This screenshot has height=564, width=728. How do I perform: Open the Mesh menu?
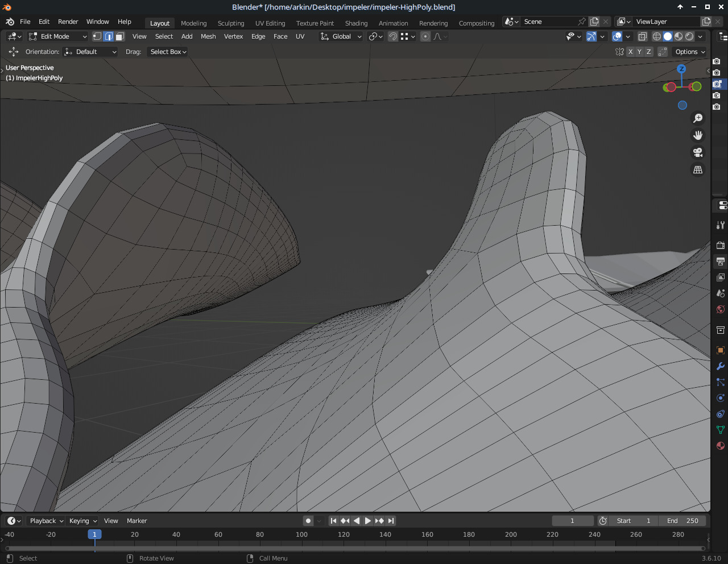208,36
